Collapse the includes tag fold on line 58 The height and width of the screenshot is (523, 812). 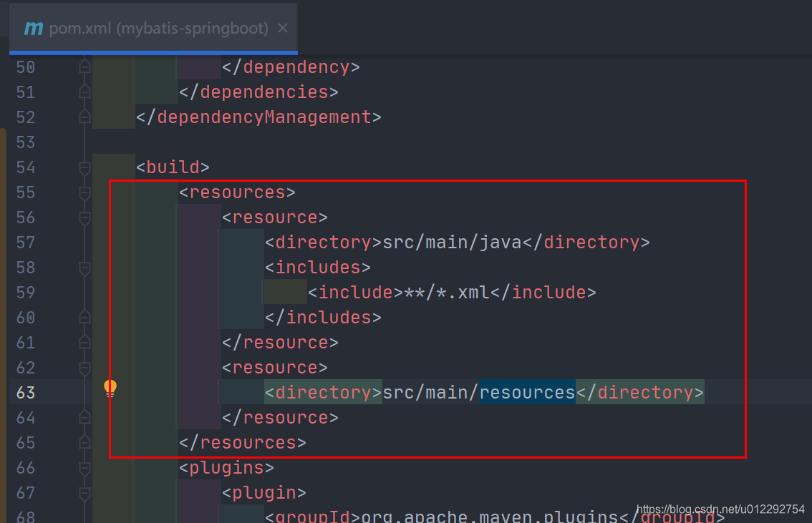click(84, 268)
